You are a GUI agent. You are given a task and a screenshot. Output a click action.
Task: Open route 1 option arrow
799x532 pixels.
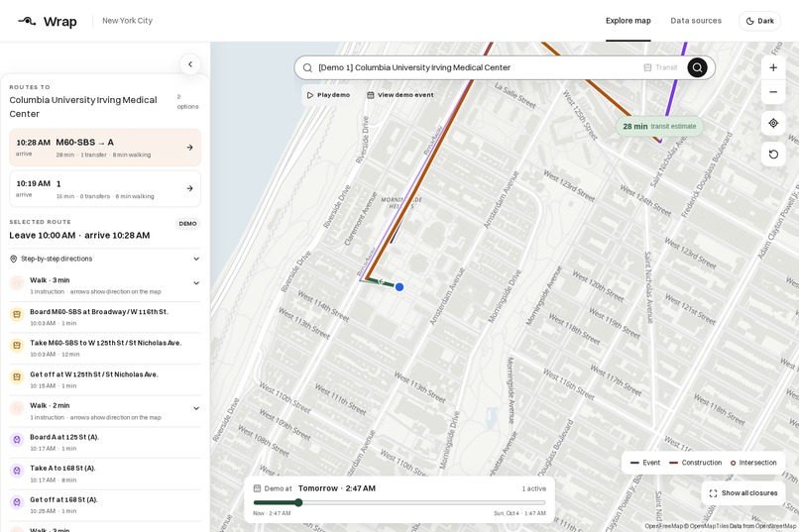pos(189,188)
